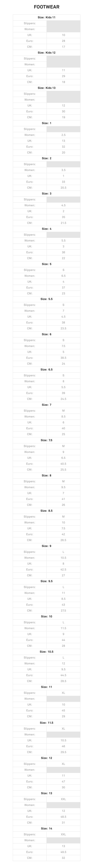Select the Size: 14 header row
The image size is (94, 868).
pos(47,828)
